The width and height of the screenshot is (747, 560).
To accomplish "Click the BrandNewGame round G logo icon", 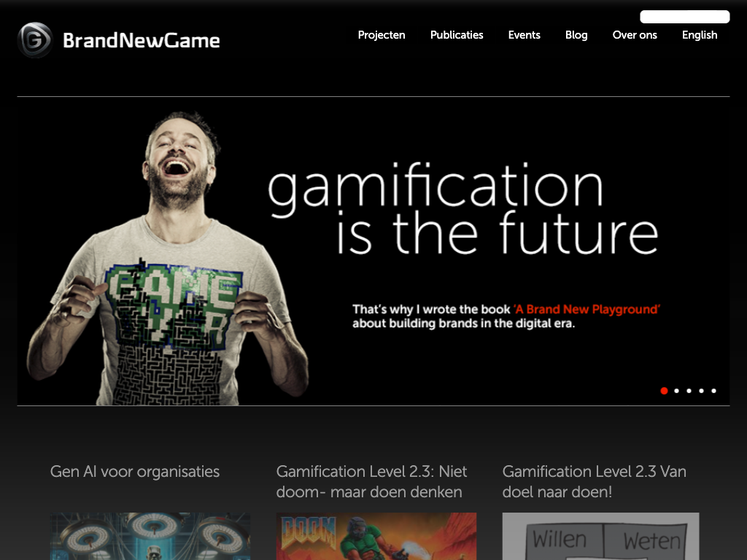I will tap(35, 40).
